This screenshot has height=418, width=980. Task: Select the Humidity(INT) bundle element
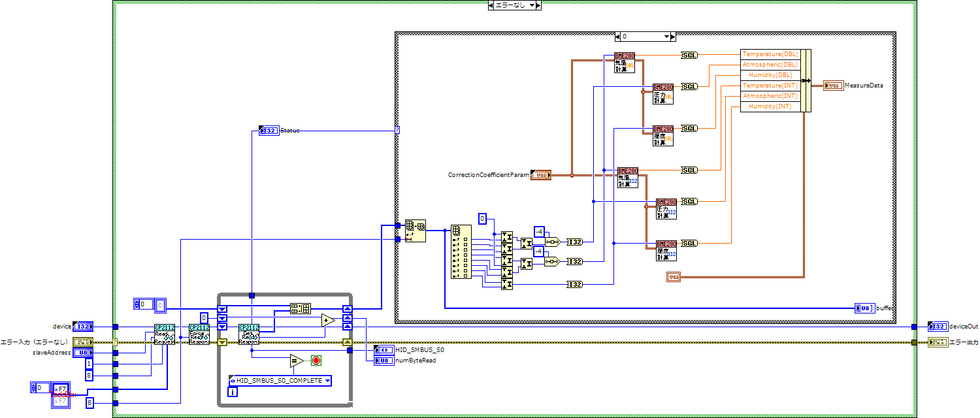(770, 106)
